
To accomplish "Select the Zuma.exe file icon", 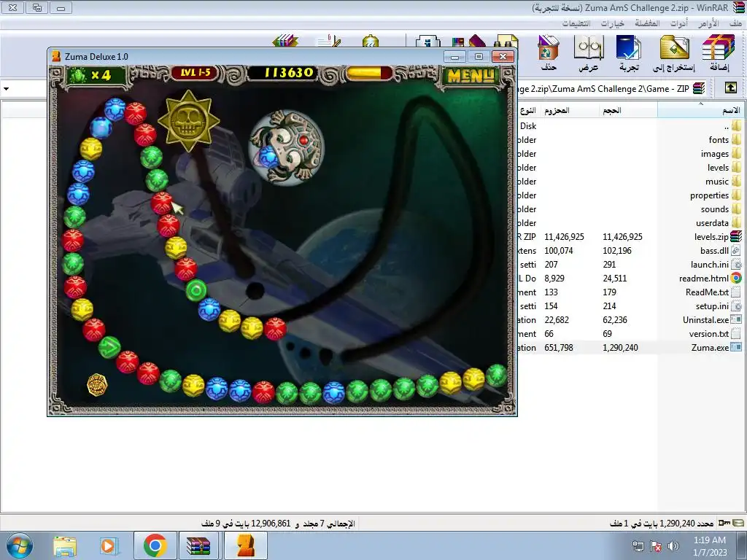I will pyautogui.click(x=737, y=347).
